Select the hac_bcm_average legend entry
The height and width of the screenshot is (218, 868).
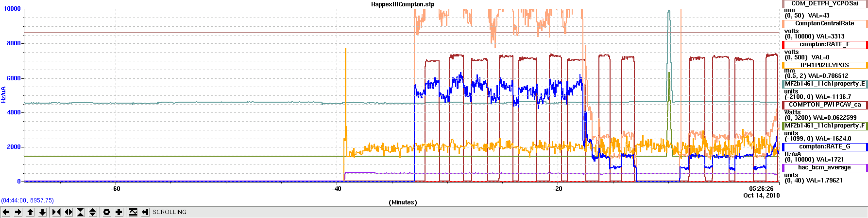(x=825, y=167)
